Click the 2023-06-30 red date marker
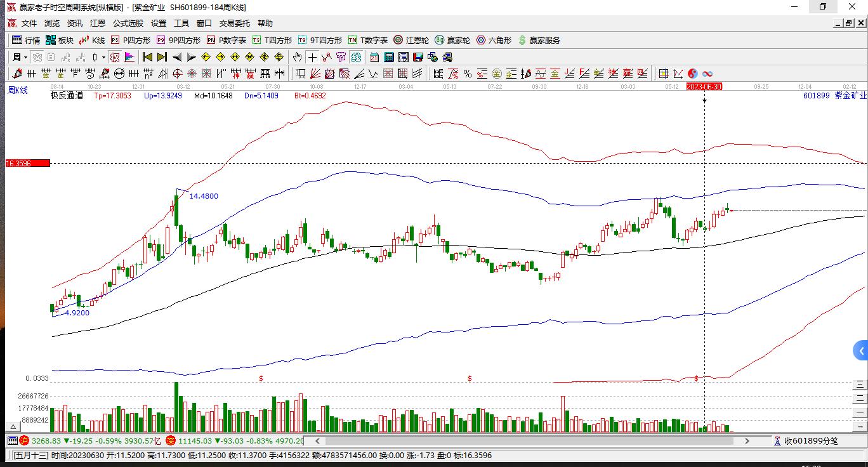This screenshot has width=868, height=467. pyautogui.click(x=704, y=86)
